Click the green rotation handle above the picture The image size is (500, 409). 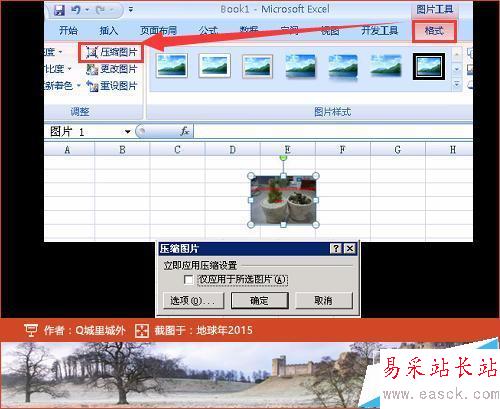point(283,157)
